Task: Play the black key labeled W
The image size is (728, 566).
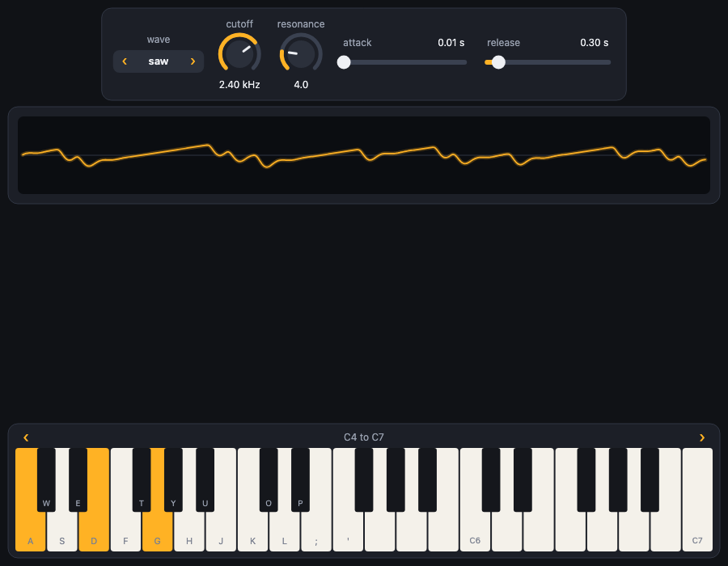Action: coord(46,479)
